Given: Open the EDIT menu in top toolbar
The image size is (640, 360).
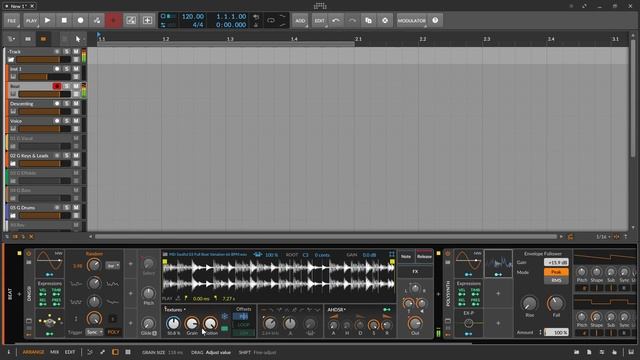Looking at the screenshot, I should click(319, 20).
